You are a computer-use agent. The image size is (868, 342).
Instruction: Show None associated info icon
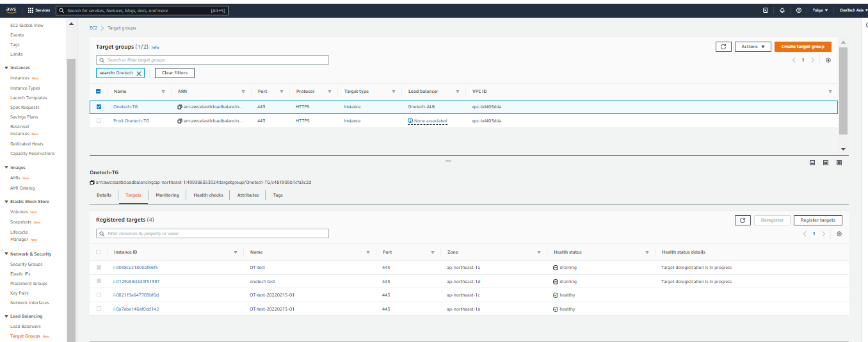tap(410, 120)
